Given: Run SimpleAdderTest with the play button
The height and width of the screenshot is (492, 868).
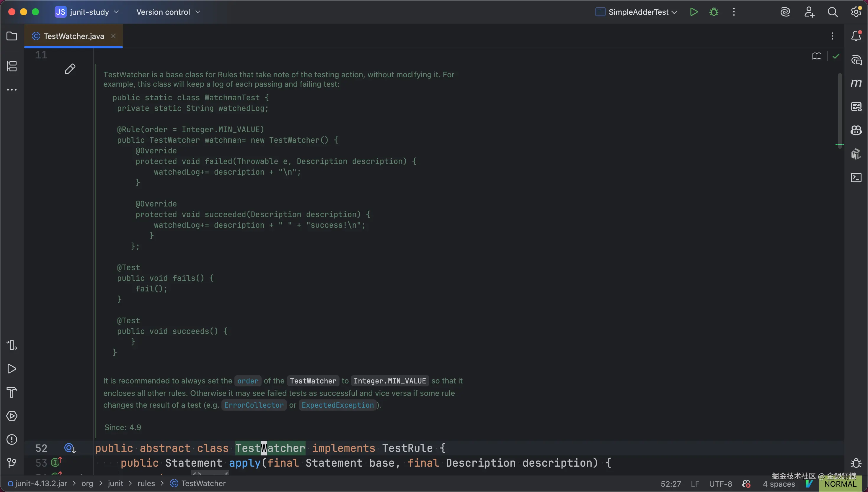Looking at the screenshot, I should point(694,12).
